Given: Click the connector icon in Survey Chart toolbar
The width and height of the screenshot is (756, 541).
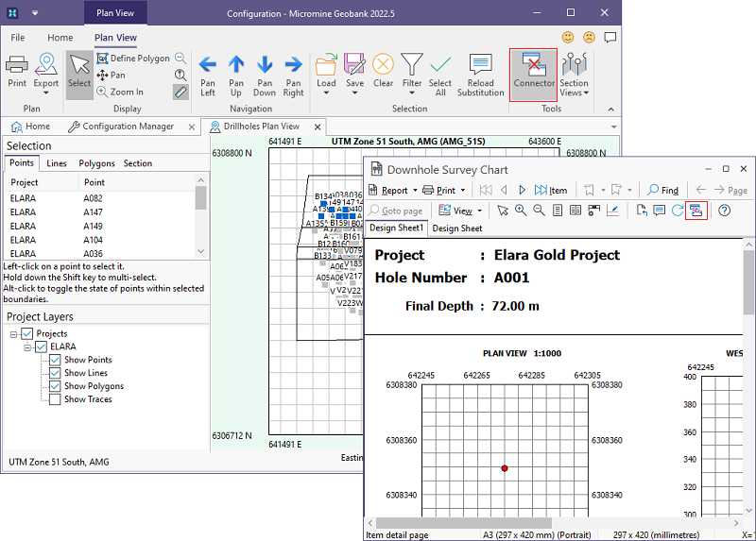Looking at the screenshot, I should [696, 211].
